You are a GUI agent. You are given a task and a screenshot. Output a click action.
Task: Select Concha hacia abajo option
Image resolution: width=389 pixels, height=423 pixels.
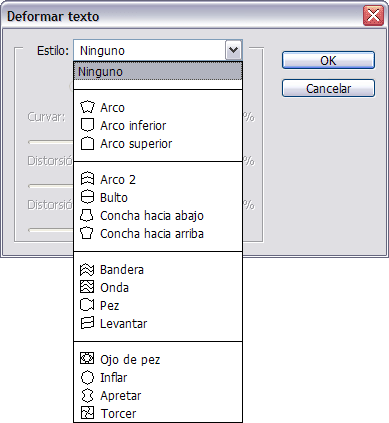tap(152, 215)
